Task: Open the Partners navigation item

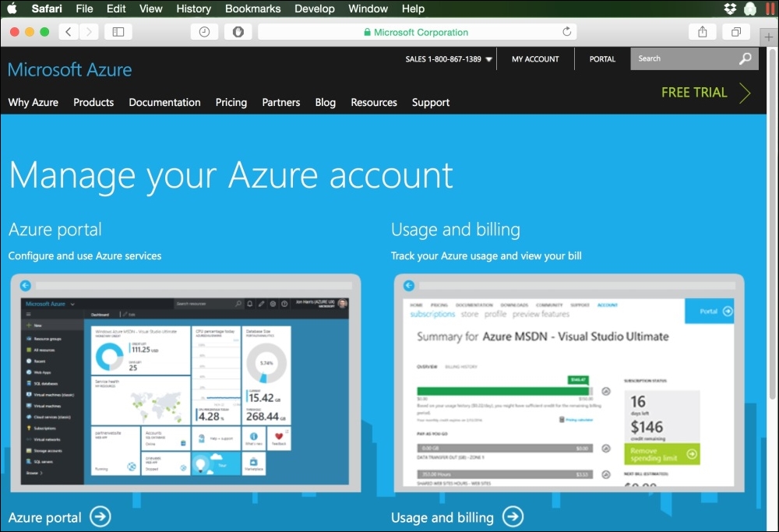Action: click(281, 102)
